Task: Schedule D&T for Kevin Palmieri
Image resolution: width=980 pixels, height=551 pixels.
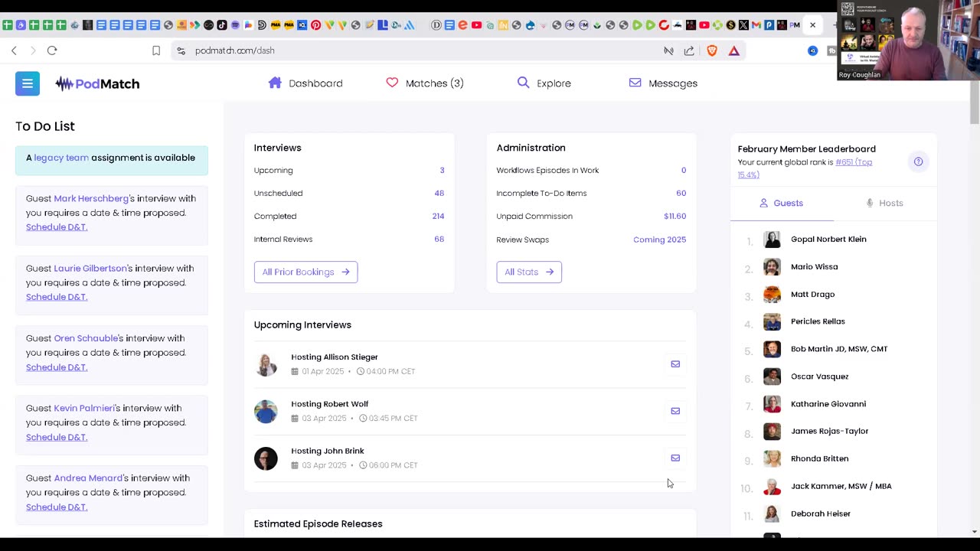Action: (x=57, y=437)
